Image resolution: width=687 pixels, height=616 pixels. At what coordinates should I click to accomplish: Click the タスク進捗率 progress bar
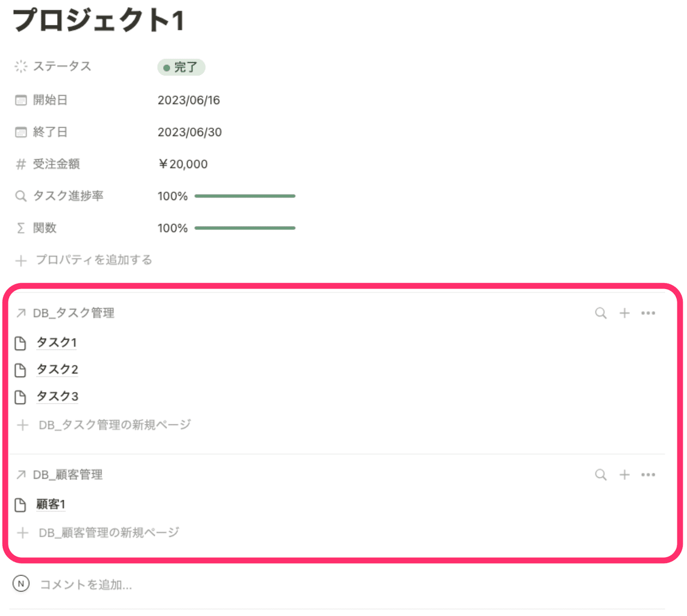[x=245, y=196]
